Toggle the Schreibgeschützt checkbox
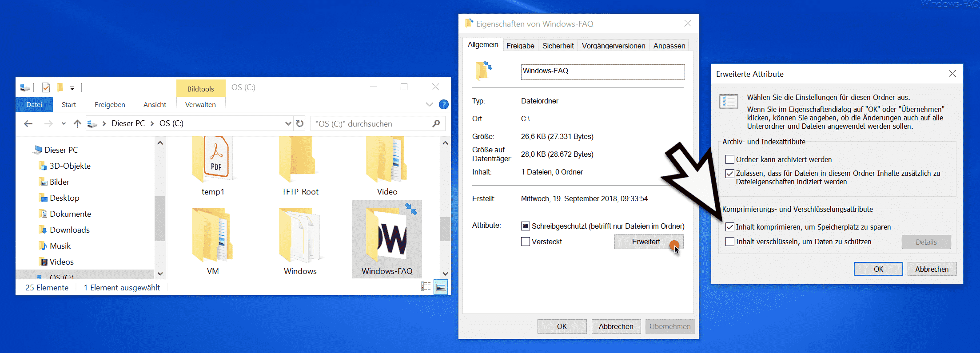Image resolution: width=980 pixels, height=353 pixels. pos(526,226)
